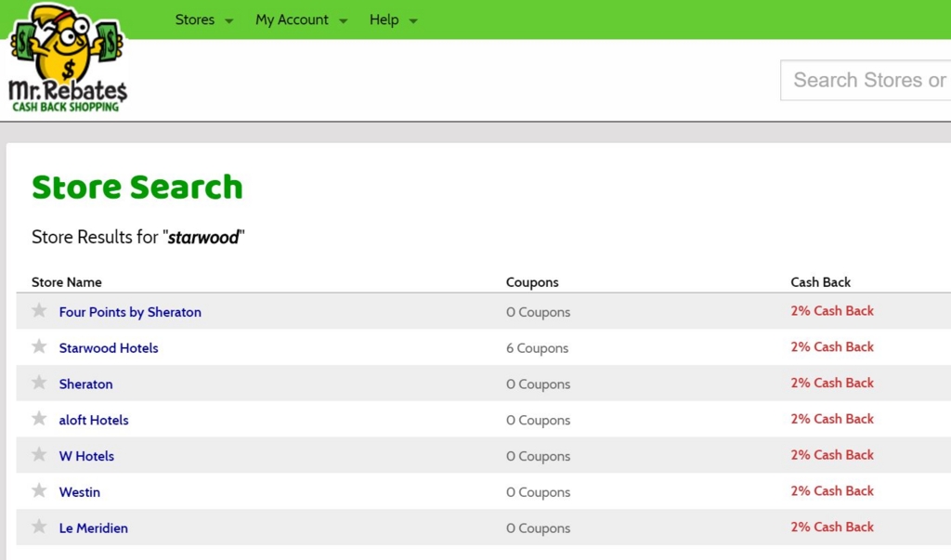The height and width of the screenshot is (560, 951).
Task: Click 2% Cash Back for Le Meridien
Action: [x=832, y=527]
